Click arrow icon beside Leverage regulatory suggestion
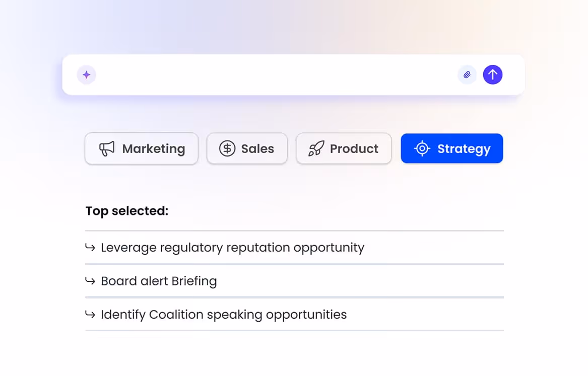The image size is (588, 376). [x=90, y=247]
